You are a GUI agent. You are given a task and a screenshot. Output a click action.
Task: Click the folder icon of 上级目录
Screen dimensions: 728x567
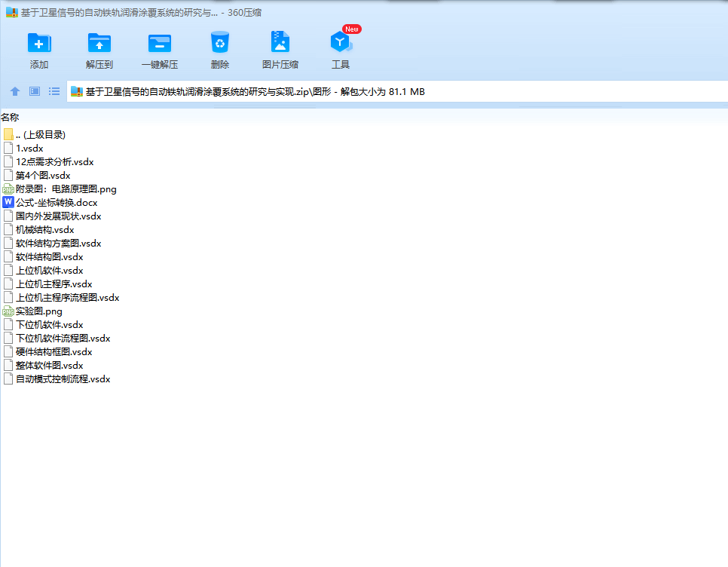pos(8,135)
